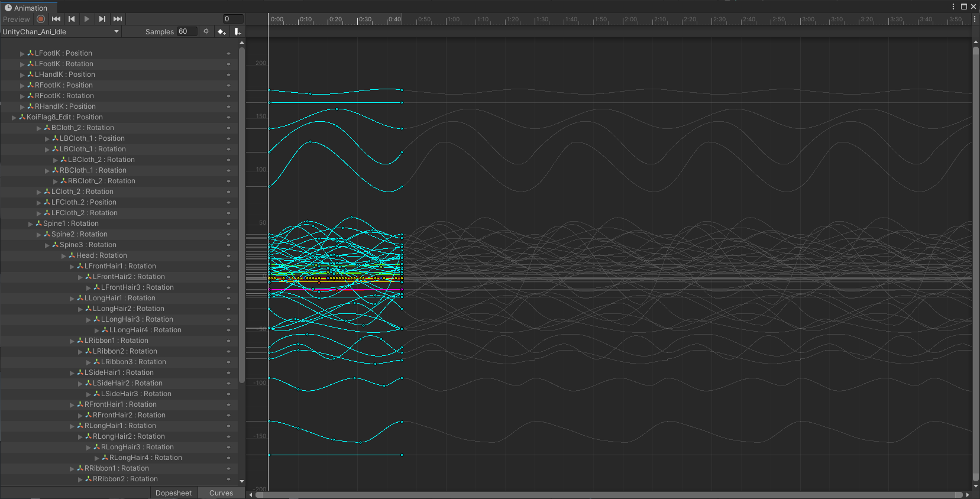Click transform icon of LRibbon2 : Rotation
This screenshot has width=980, height=499.
click(88, 351)
